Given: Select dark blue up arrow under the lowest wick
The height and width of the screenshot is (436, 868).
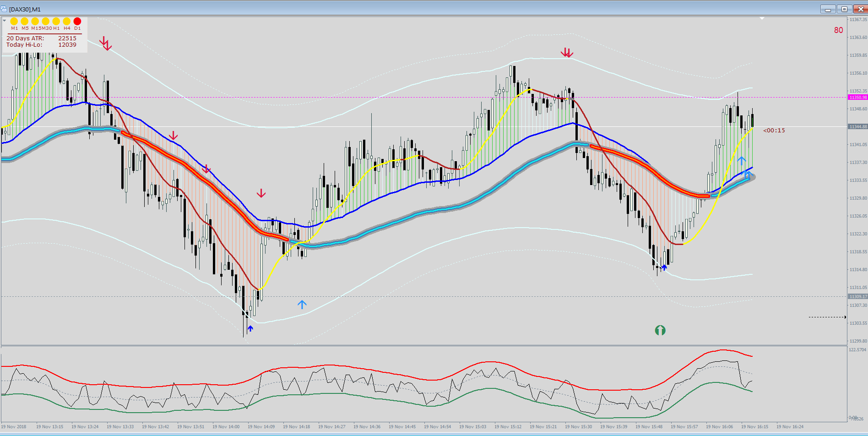Looking at the screenshot, I should click(250, 328).
